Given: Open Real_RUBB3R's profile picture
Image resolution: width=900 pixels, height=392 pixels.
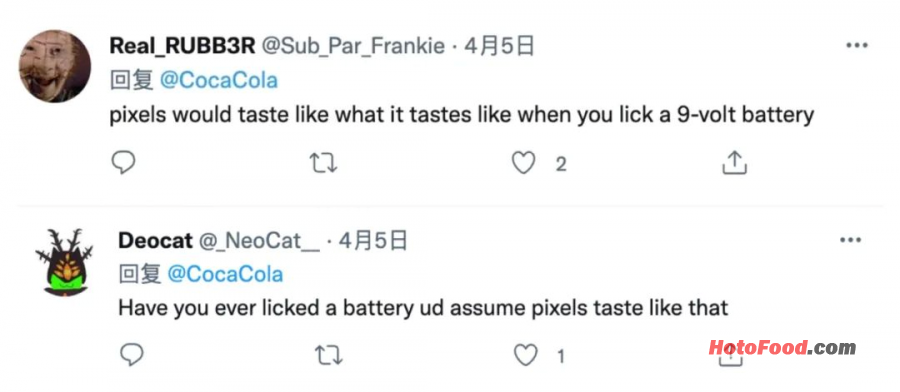Looking at the screenshot, I should tap(55, 67).
